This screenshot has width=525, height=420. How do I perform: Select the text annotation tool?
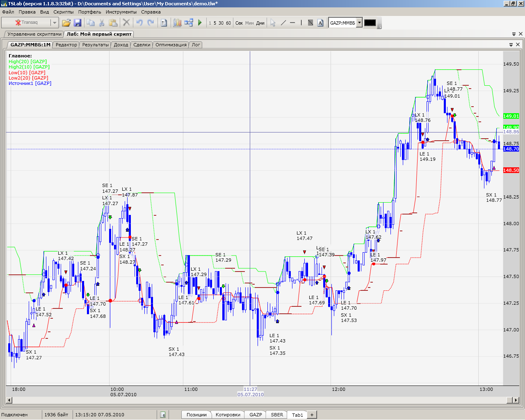pos(320,23)
